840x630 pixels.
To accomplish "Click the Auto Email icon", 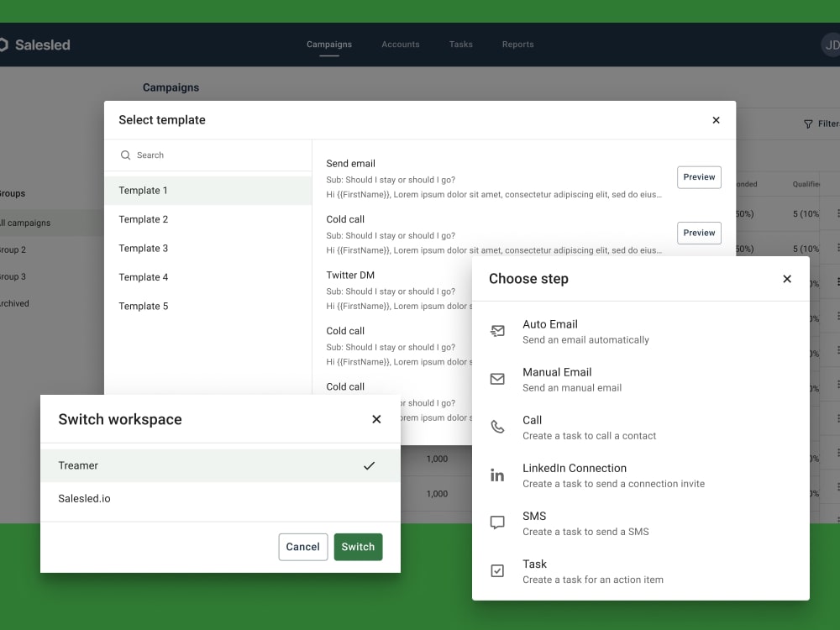I will 497,332.
